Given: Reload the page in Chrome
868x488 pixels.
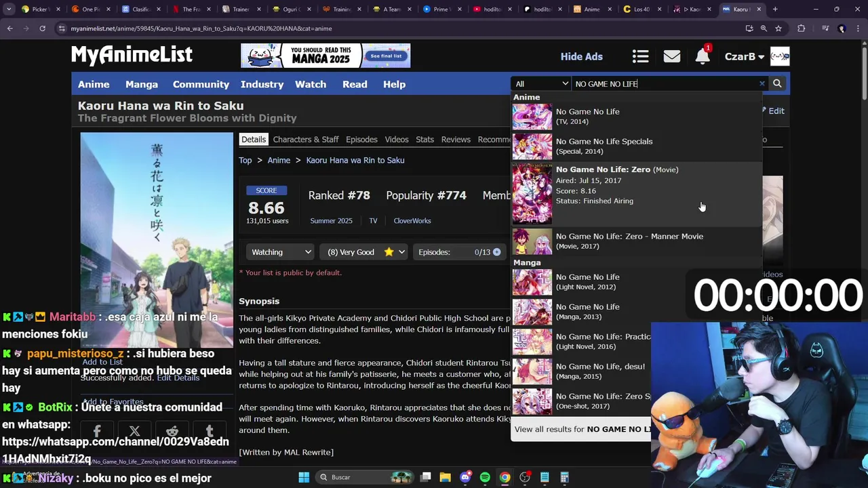Looking at the screenshot, I should pyautogui.click(x=42, y=28).
